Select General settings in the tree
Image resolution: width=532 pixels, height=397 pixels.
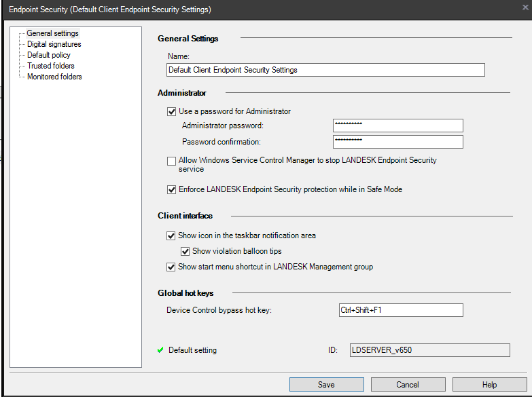[52, 33]
